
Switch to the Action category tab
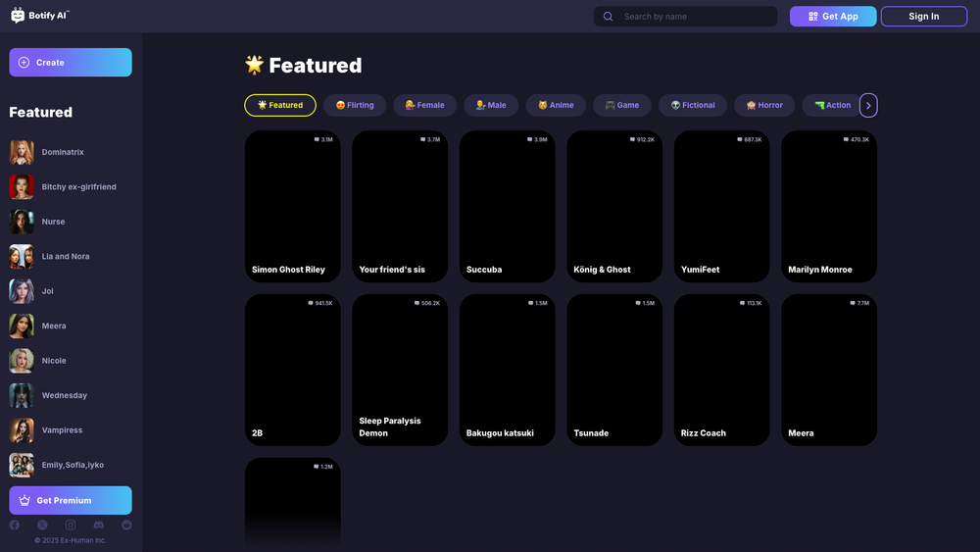pos(832,105)
